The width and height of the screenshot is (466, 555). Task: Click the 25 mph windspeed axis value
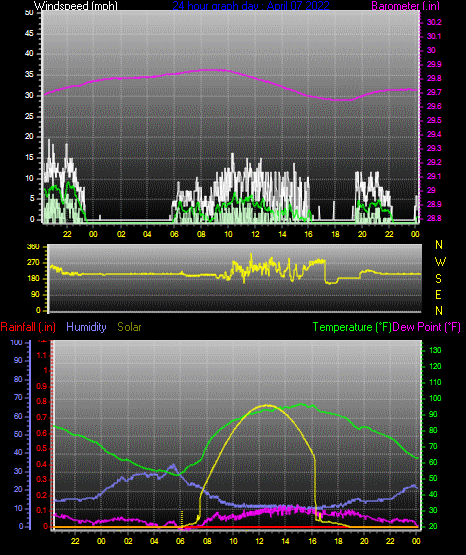pyautogui.click(x=29, y=116)
